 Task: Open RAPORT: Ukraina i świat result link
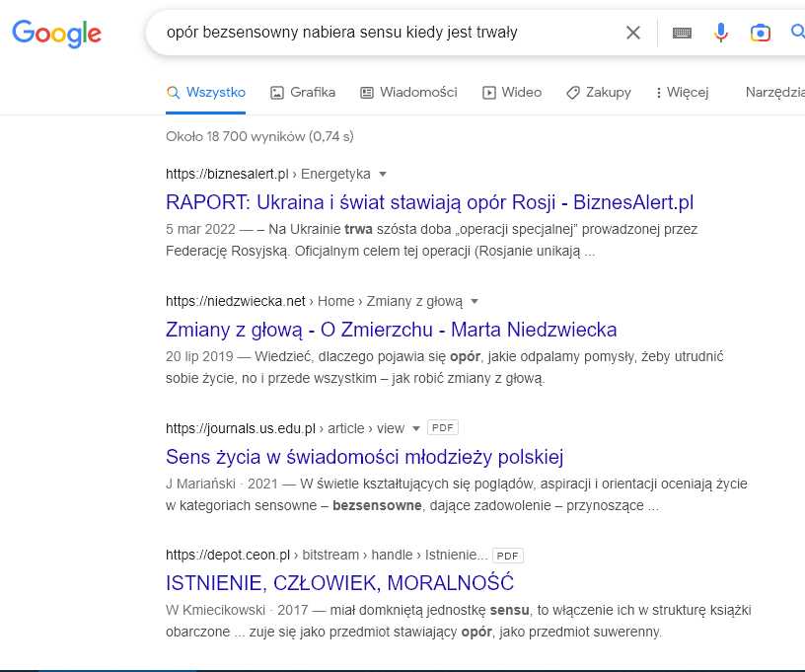(429, 202)
